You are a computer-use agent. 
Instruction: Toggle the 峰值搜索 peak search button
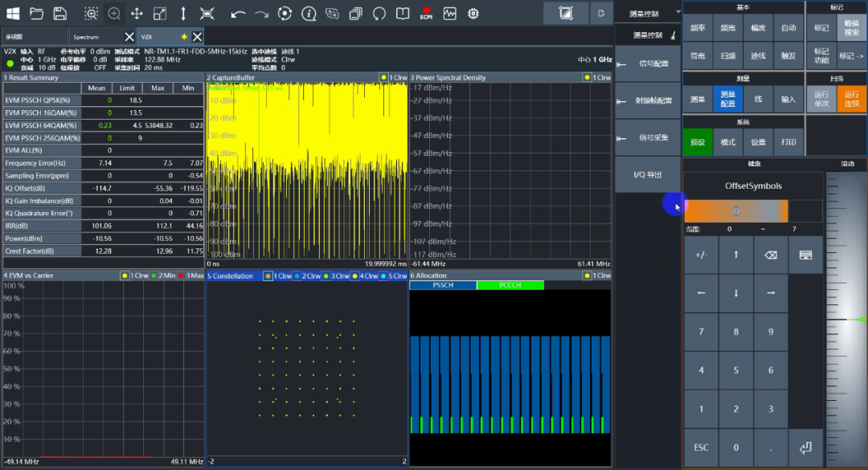[x=851, y=27]
